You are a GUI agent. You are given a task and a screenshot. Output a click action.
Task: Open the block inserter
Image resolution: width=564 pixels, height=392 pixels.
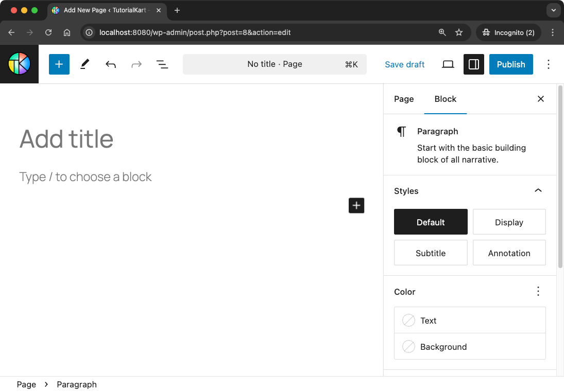pos(59,64)
